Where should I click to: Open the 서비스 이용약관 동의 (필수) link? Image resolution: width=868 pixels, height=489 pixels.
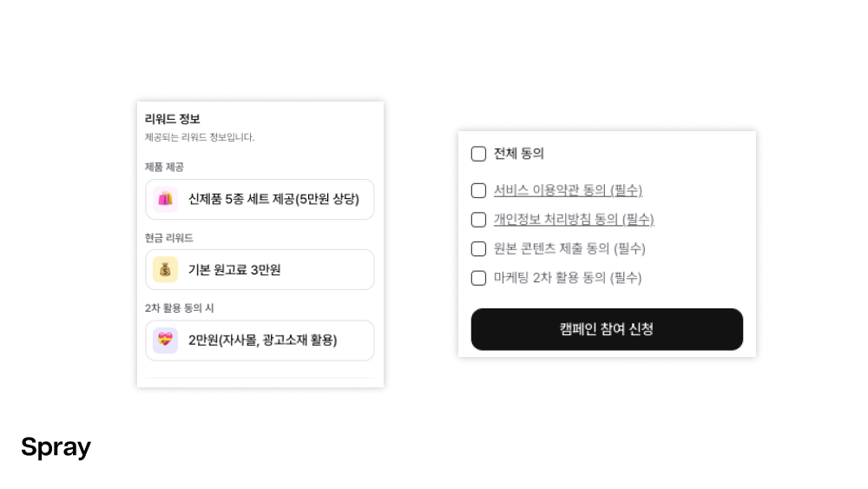(x=568, y=190)
